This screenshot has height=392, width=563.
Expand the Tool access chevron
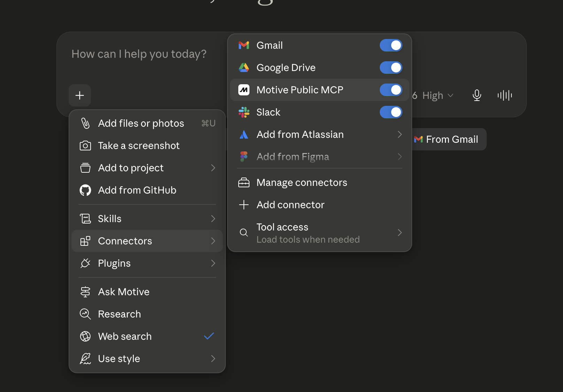pos(400,233)
